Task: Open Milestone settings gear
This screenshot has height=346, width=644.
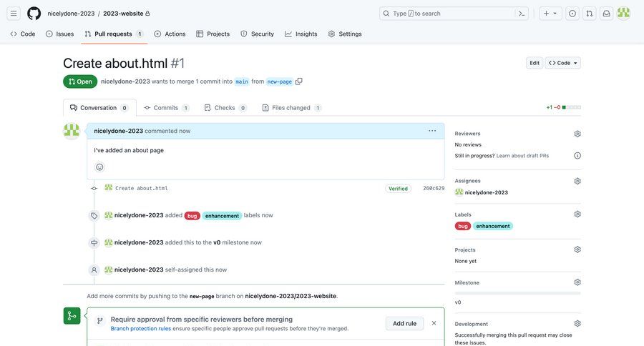Action: click(x=577, y=282)
